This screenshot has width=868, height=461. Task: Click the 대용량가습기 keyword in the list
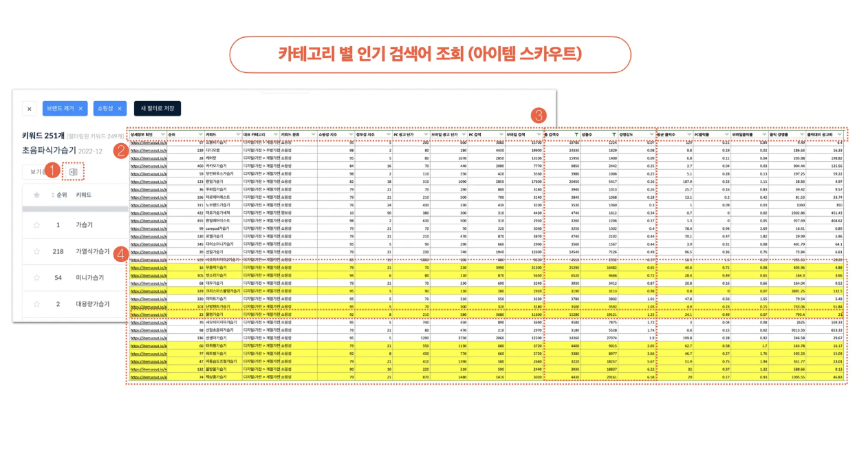pyautogui.click(x=92, y=303)
